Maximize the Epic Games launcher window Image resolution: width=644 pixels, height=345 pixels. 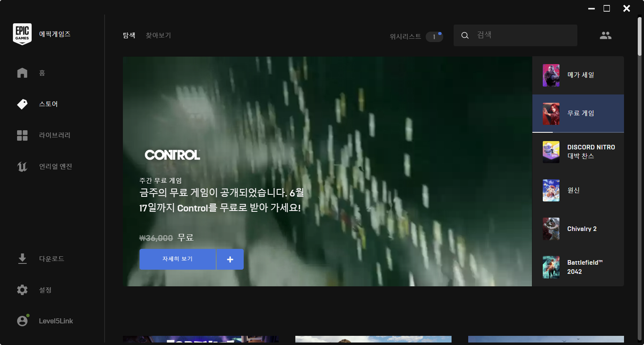coord(607,8)
